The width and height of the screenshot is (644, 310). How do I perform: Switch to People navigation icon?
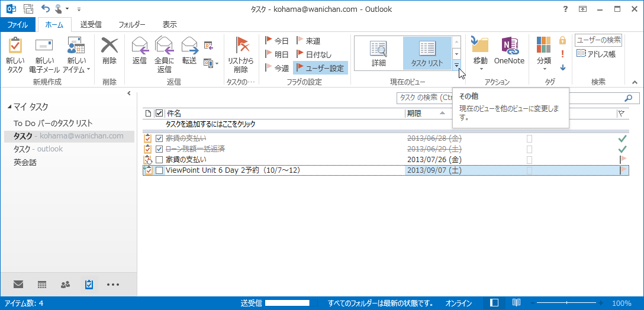click(65, 284)
